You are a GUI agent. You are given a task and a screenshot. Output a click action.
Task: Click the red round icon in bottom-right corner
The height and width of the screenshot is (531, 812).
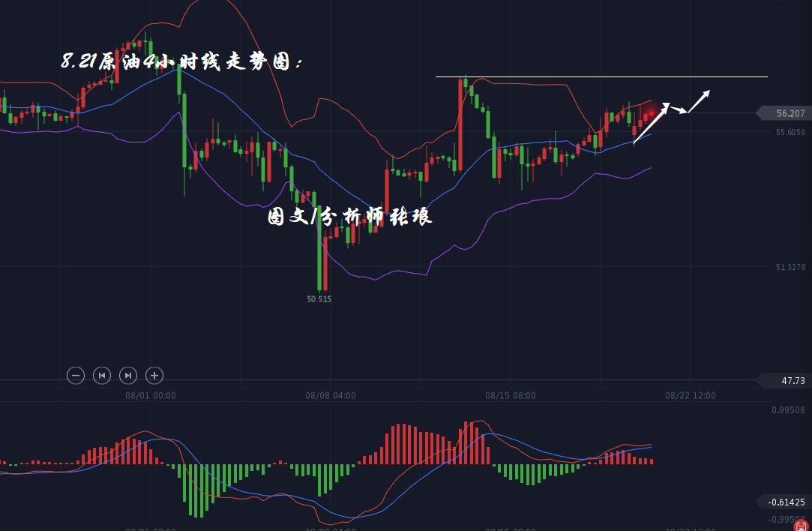pos(800,526)
